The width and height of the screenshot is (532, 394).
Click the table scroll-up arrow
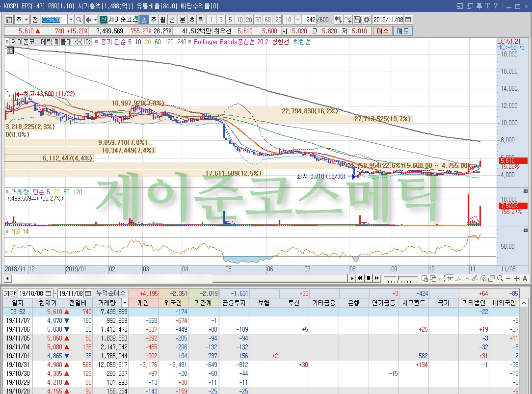coord(524,303)
